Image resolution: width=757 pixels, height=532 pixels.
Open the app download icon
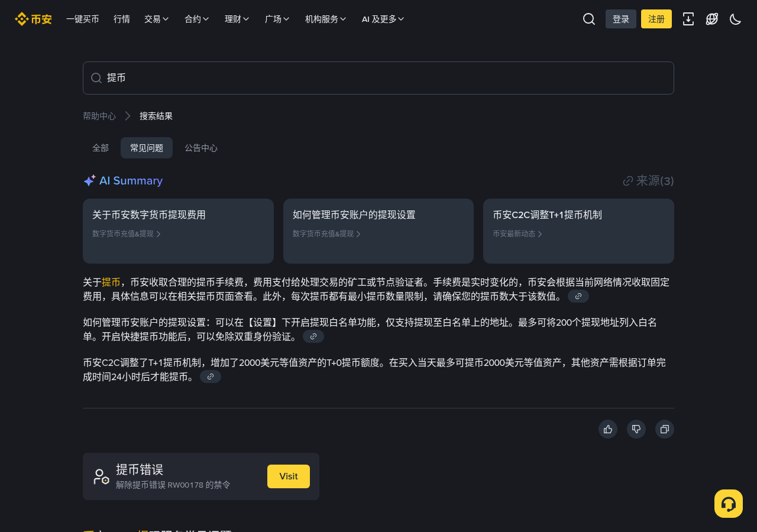(688, 19)
